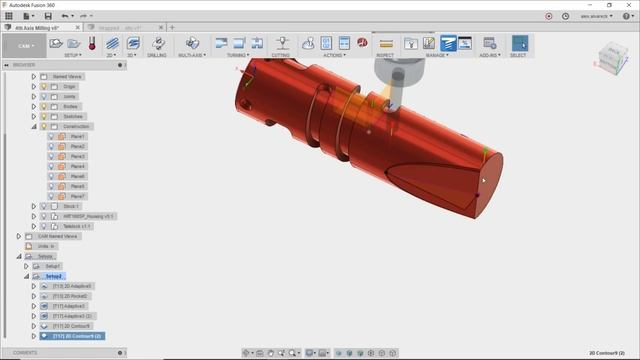This screenshot has width=640, height=360.
Task: Collapse the Construction folder
Action: pos(34,127)
